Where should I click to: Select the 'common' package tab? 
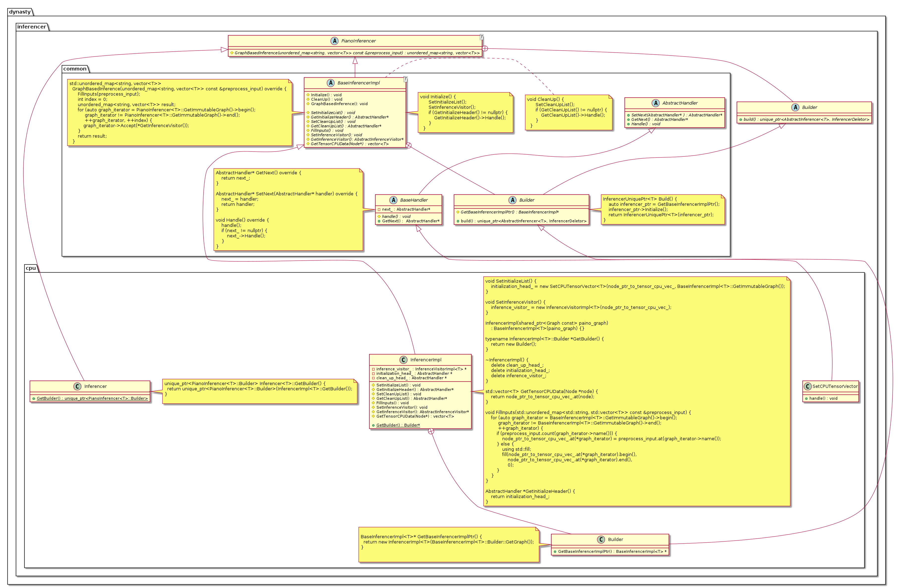point(75,69)
